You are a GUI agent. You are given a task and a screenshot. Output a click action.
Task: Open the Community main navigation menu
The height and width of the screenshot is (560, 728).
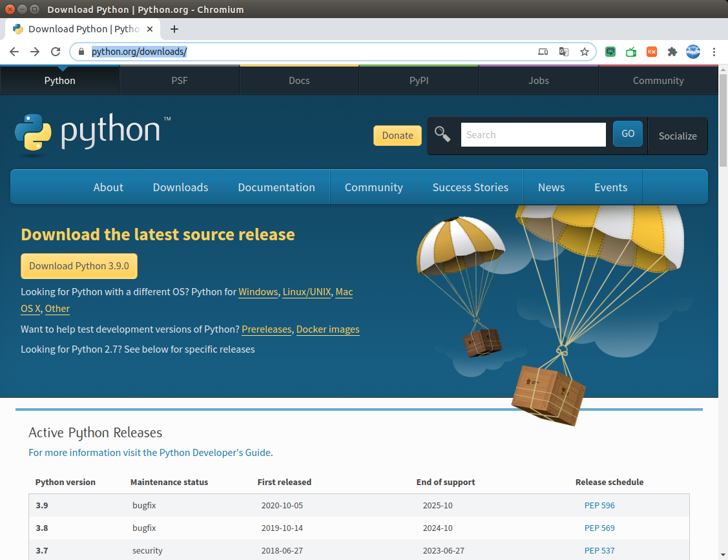coord(374,187)
